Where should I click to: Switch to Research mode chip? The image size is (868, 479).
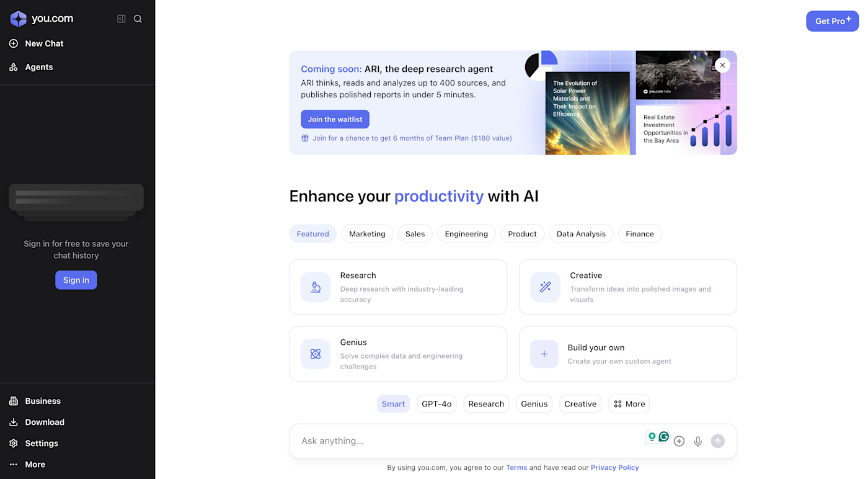tap(486, 404)
